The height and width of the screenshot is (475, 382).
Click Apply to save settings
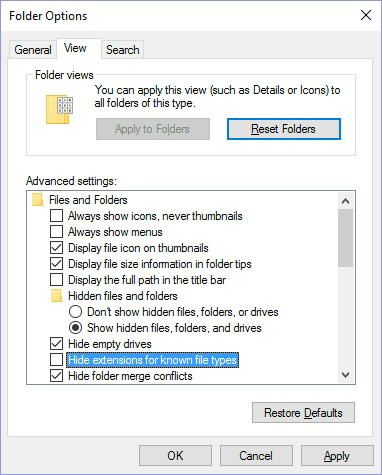point(337,456)
